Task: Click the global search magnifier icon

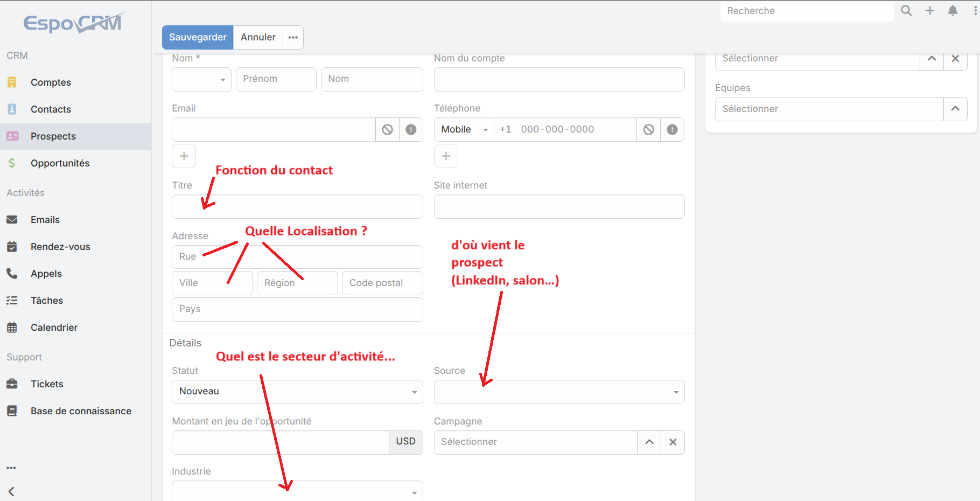Action: click(x=906, y=11)
